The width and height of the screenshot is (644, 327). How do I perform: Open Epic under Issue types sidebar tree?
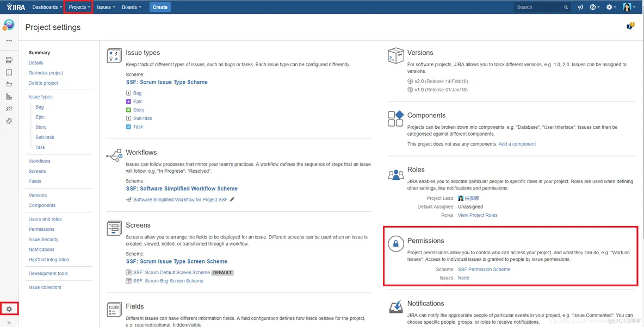pyautogui.click(x=40, y=117)
